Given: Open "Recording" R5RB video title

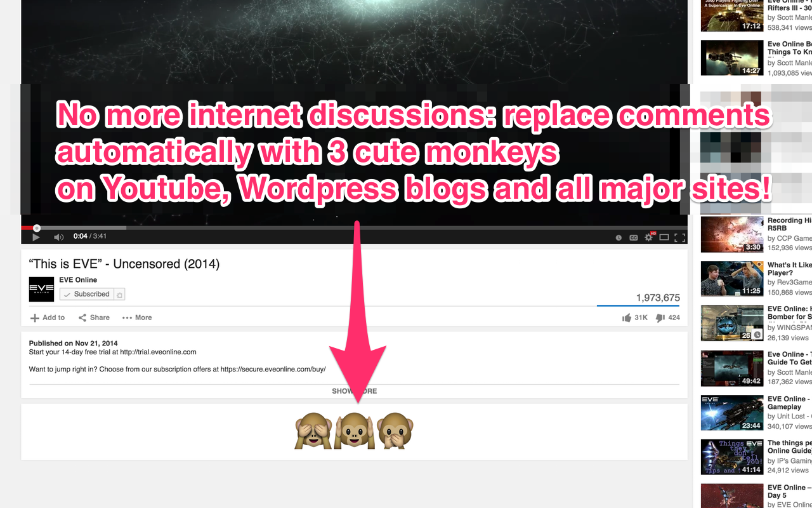Looking at the screenshot, I should pos(790,224).
